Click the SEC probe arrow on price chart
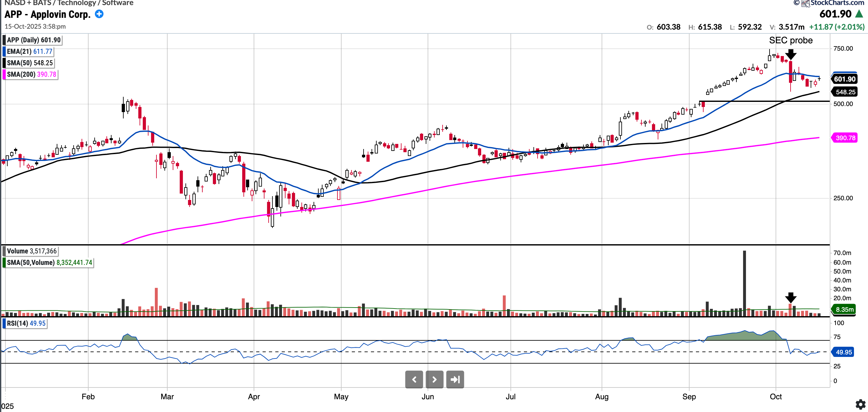Image resolution: width=868 pixels, height=412 pixels. tap(791, 54)
